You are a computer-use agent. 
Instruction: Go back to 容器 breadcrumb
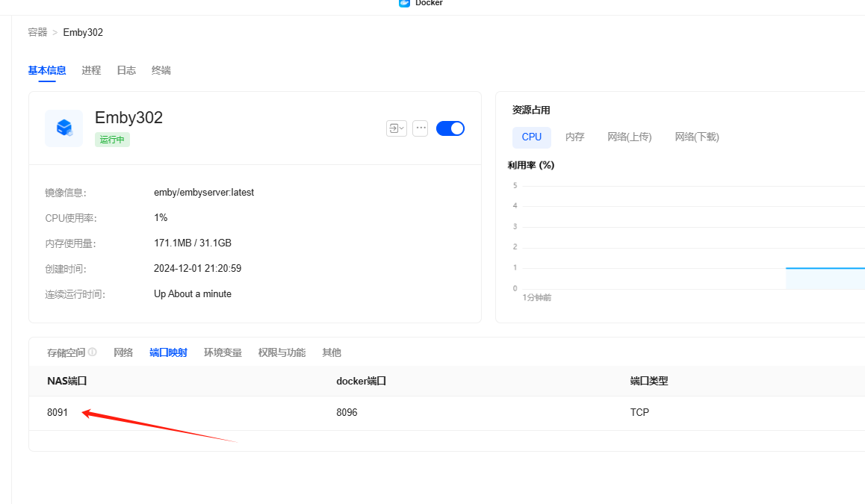tap(37, 33)
